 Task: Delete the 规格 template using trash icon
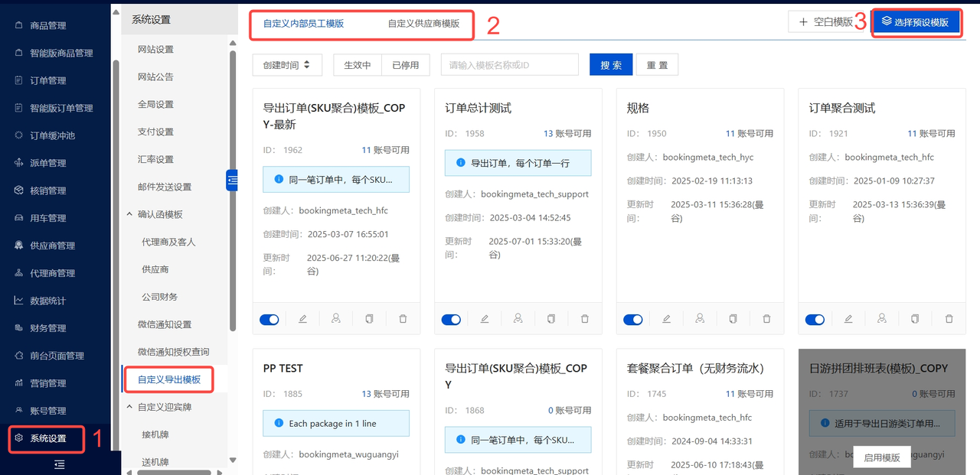766,319
